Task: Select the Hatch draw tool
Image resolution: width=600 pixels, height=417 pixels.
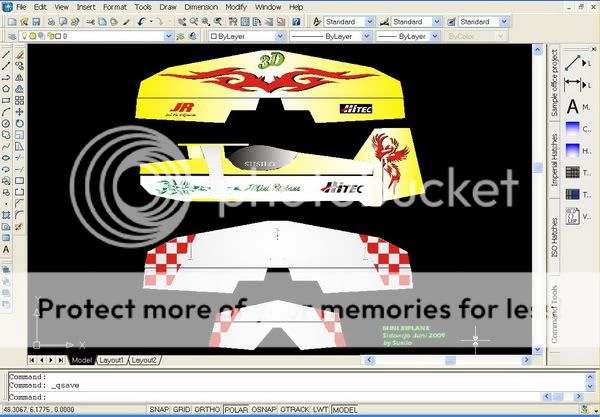Action: (6, 215)
